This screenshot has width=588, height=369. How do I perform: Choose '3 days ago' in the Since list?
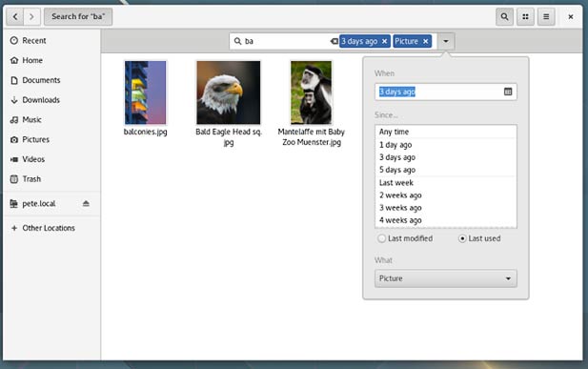(x=445, y=157)
